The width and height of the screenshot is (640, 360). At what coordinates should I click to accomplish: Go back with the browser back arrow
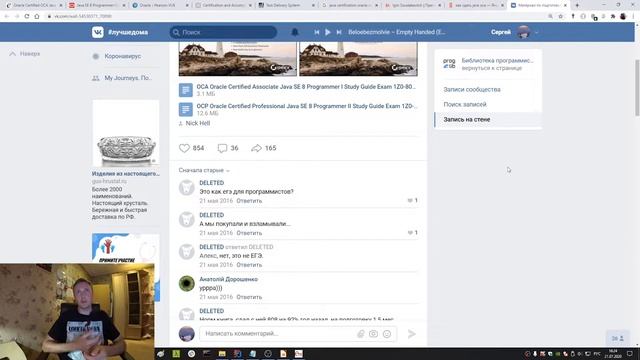click(7, 16)
